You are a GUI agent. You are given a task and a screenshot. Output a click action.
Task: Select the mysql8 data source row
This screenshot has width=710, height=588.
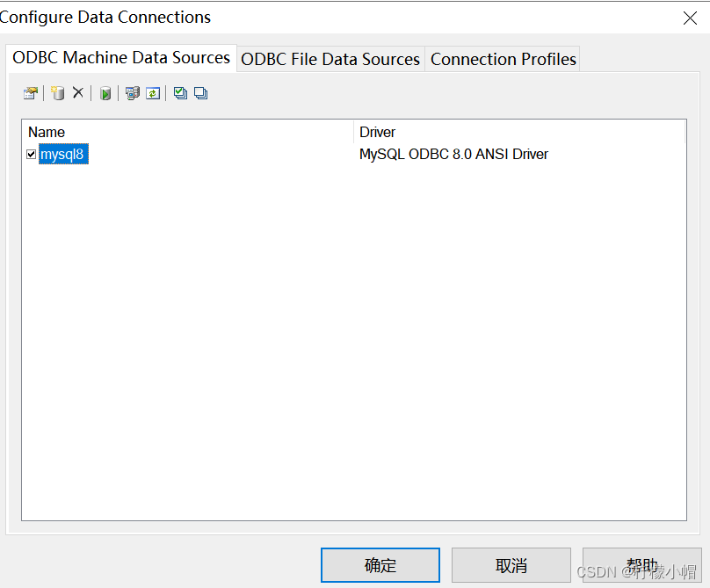(354, 154)
